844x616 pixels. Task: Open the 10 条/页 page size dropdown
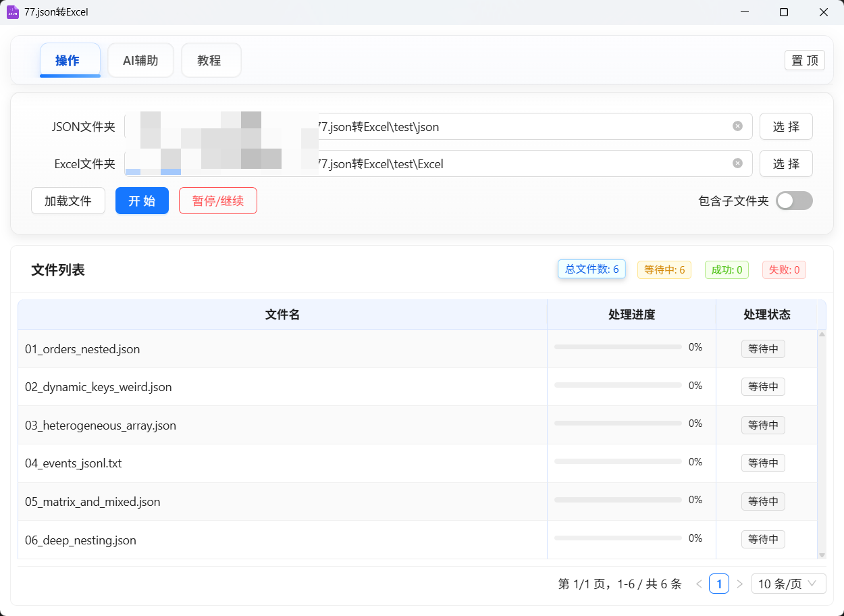pyautogui.click(x=788, y=584)
